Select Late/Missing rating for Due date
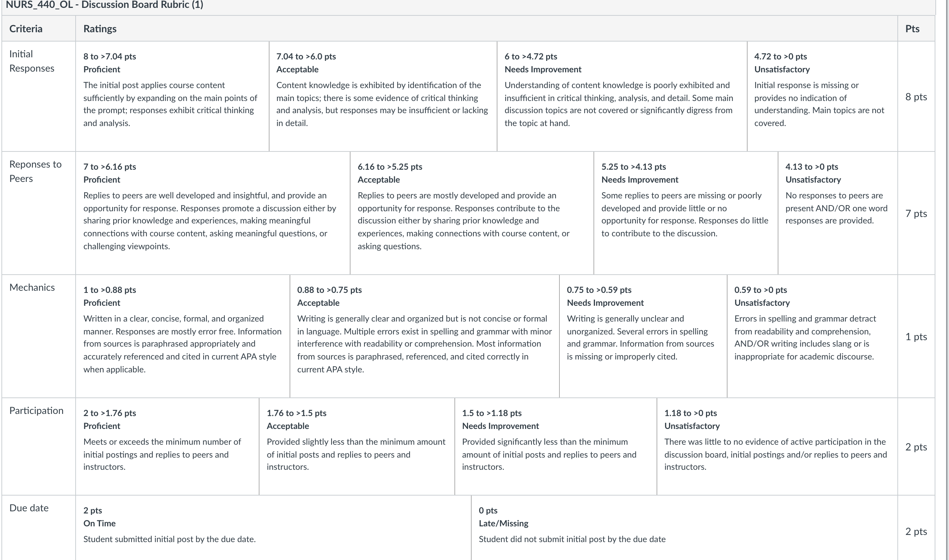The image size is (949, 560). coord(685,527)
